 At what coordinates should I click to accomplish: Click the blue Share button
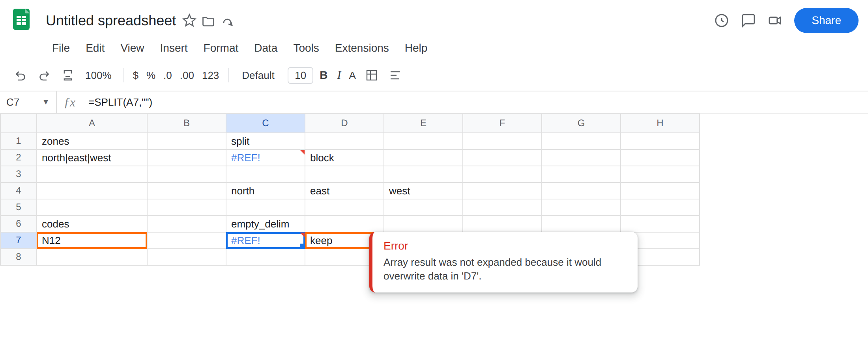(x=826, y=20)
